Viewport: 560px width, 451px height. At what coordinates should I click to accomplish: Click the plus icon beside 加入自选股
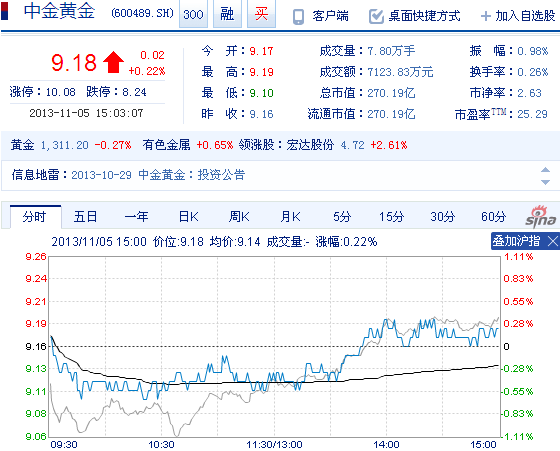click(x=486, y=16)
